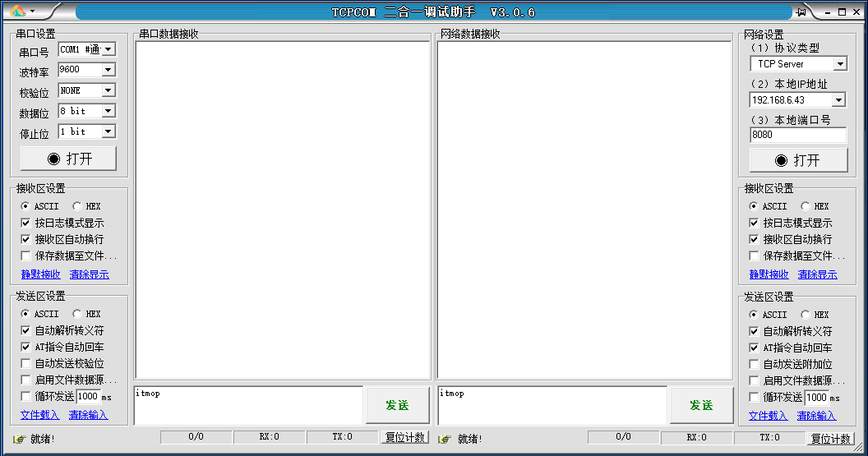Viewport: 868px width, 456px height.
Task: Click the resize grip at window corner
Action: pos(859,447)
